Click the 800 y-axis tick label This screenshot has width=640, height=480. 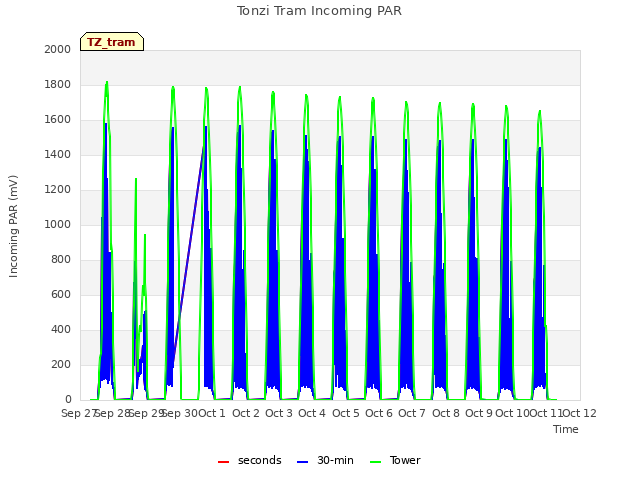61,260
